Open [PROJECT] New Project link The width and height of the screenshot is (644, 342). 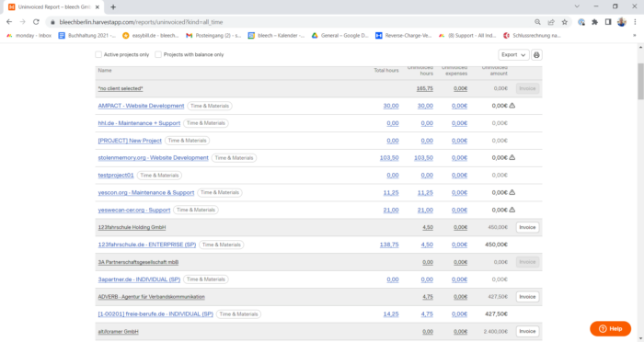[x=130, y=141]
